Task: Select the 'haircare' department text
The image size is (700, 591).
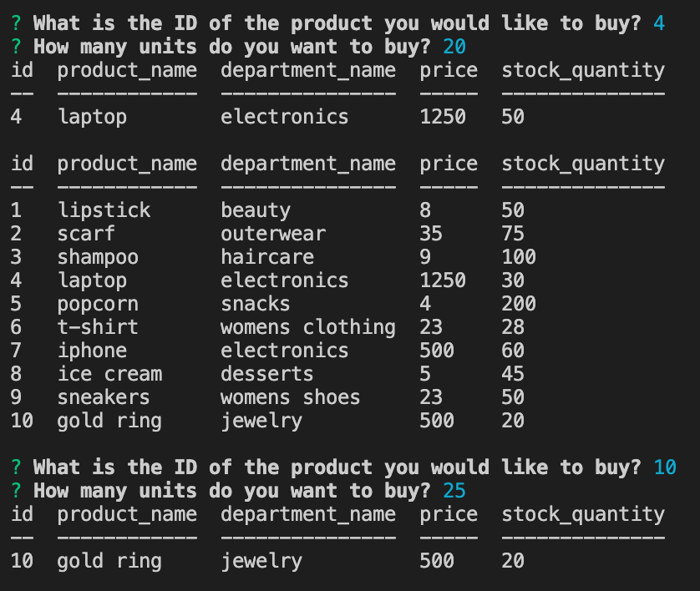Action: tap(267, 257)
